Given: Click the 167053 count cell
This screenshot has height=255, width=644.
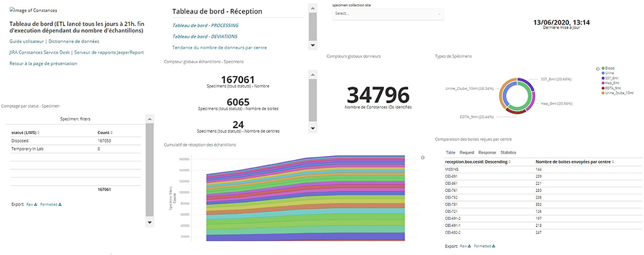Looking at the screenshot, I should [x=104, y=141].
